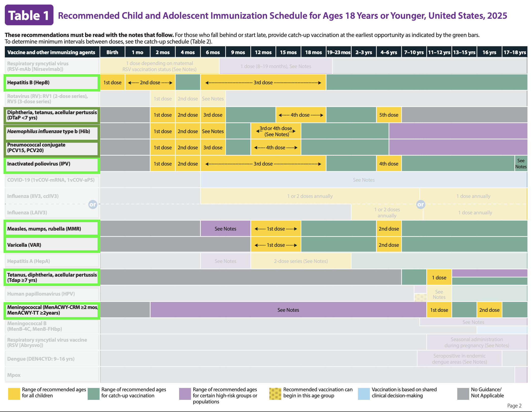Click the green catch-up vaccination legend swatch
532x412 pixels.
tap(93, 394)
